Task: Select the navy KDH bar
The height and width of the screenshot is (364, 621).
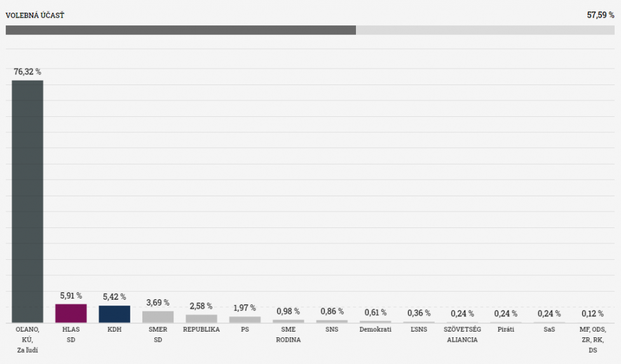Action: click(114, 314)
